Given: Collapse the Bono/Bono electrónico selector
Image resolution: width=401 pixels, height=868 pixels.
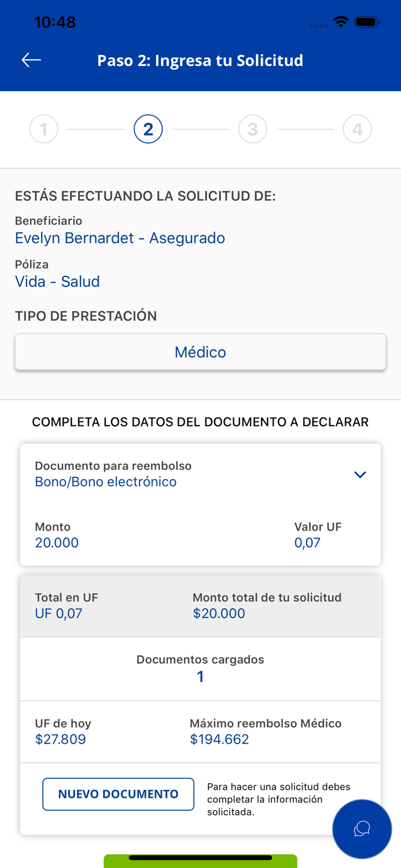Looking at the screenshot, I should [x=360, y=474].
